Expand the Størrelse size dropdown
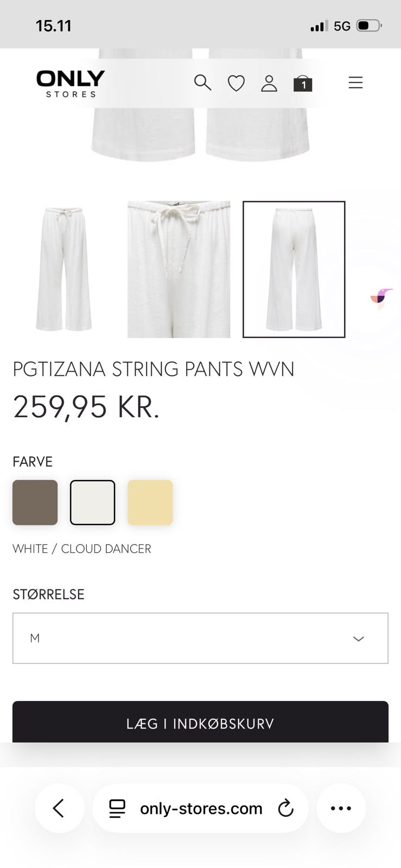 click(200, 638)
